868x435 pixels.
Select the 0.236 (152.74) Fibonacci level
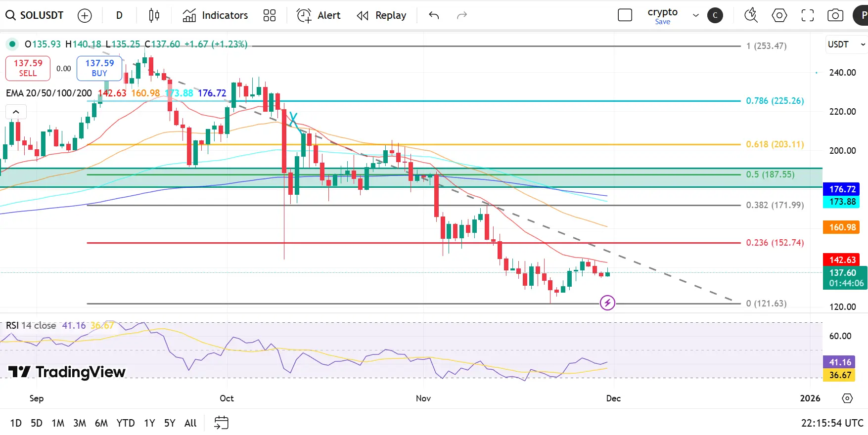pyautogui.click(x=775, y=243)
